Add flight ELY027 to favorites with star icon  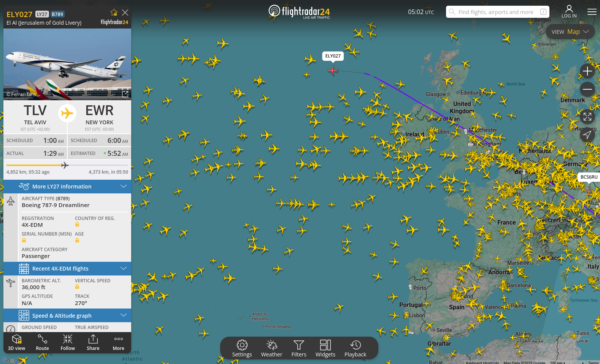(114, 13)
